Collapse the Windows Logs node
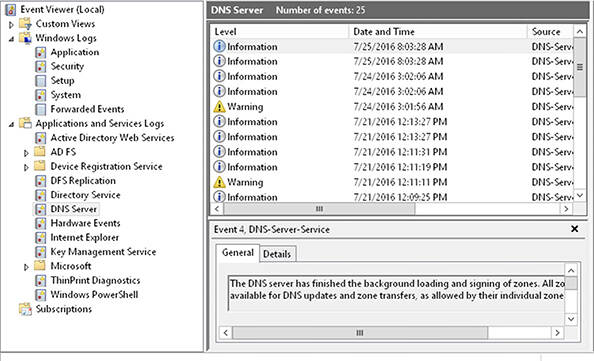The width and height of the screenshot is (594, 361). click(x=11, y=39)
